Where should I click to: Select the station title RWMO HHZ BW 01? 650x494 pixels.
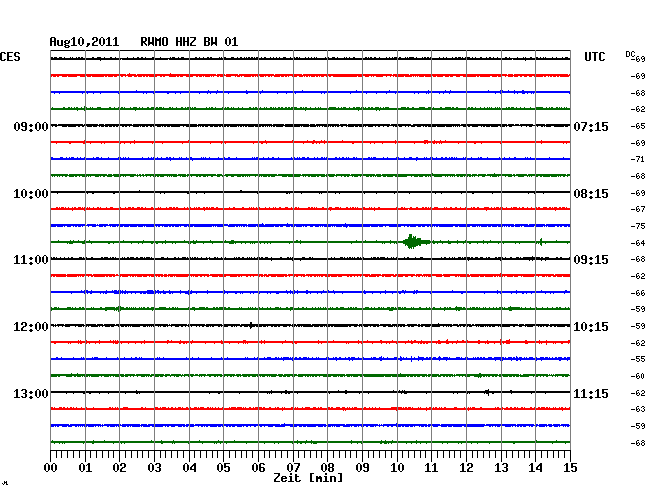189,42
